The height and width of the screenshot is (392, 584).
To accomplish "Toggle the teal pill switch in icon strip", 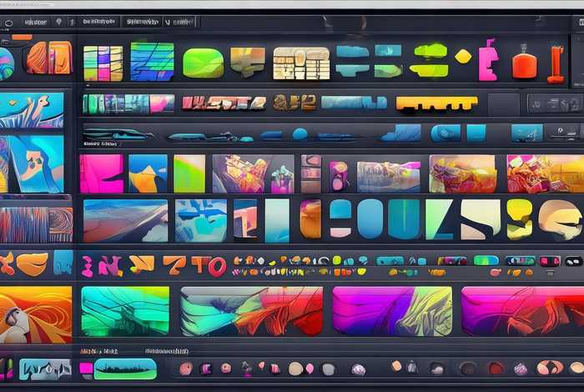I will pyautogui.click(x=390, y=260).
